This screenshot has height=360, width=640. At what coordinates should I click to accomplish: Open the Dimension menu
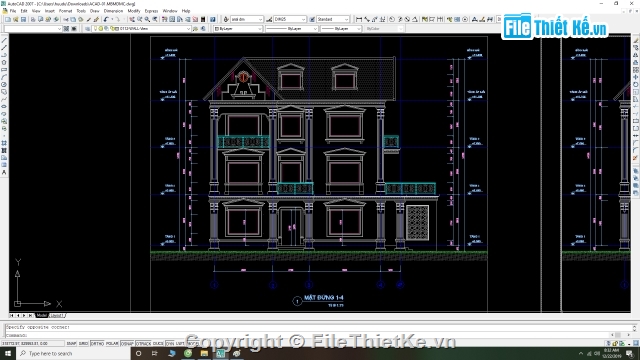click(113, 11)
